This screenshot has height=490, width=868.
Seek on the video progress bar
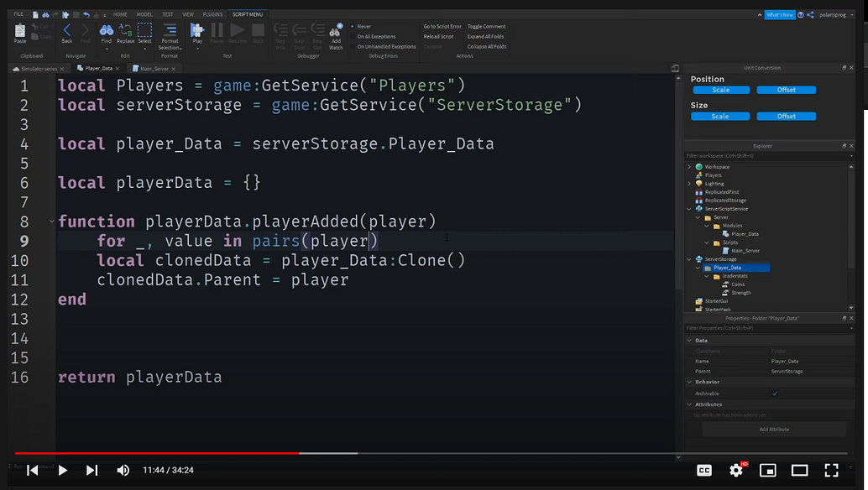pos(431,453)
